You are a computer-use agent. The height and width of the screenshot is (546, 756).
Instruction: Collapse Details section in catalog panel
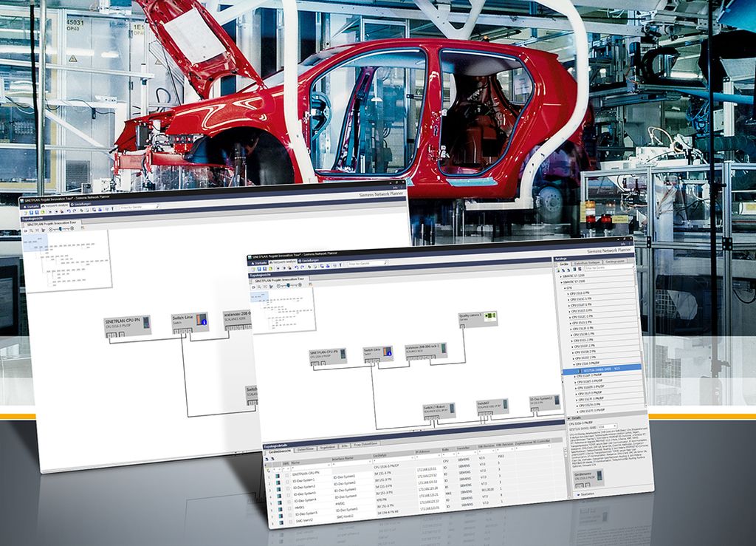[x=568, y=418]
